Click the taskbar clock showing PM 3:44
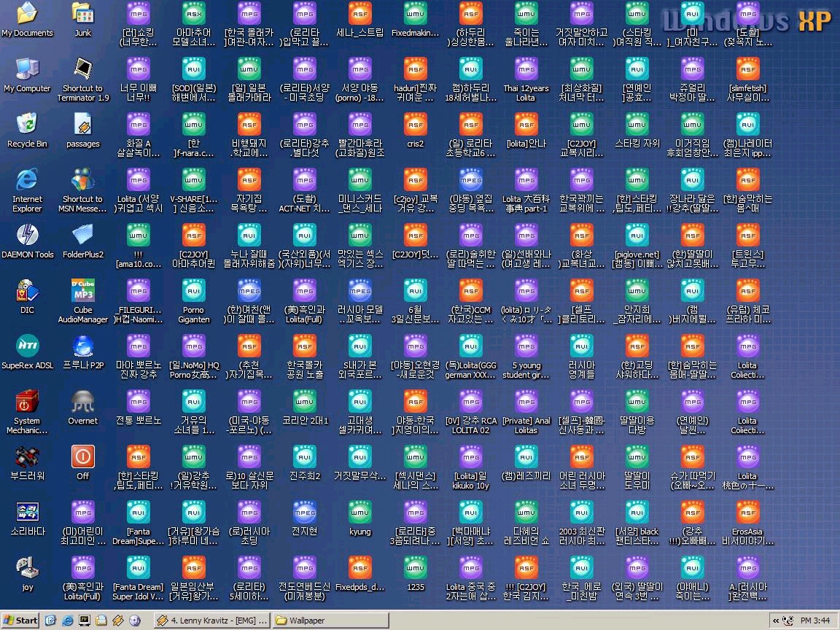 click(815, 621)
